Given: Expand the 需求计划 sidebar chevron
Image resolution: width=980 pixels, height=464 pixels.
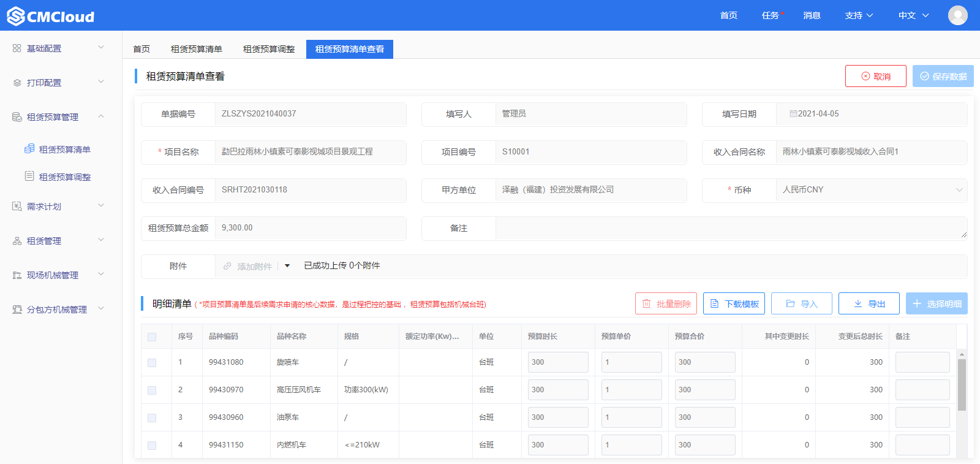Looking at the screenshot, I should click(x=101, y=205).
